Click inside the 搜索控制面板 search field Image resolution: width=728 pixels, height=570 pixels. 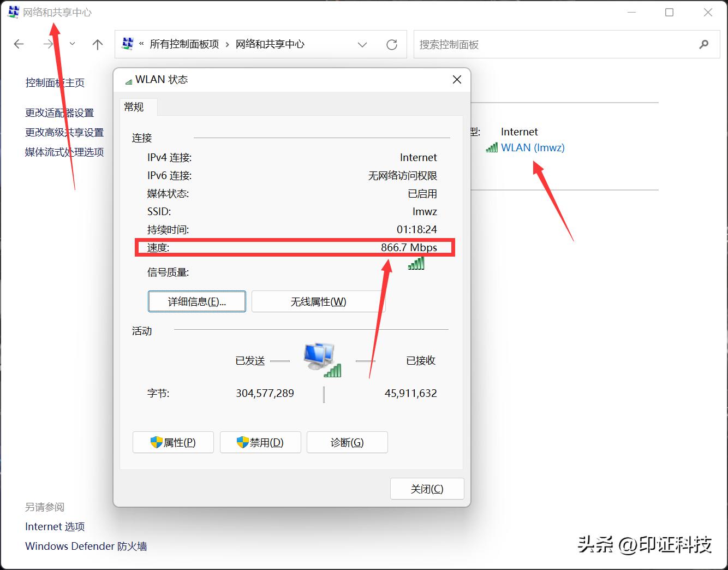coord(546,44)
